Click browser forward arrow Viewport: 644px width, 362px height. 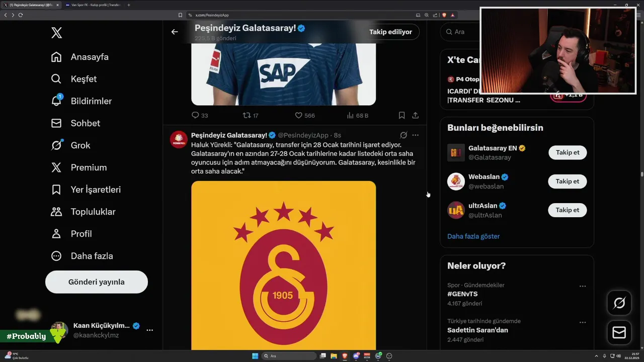(13, 15)
